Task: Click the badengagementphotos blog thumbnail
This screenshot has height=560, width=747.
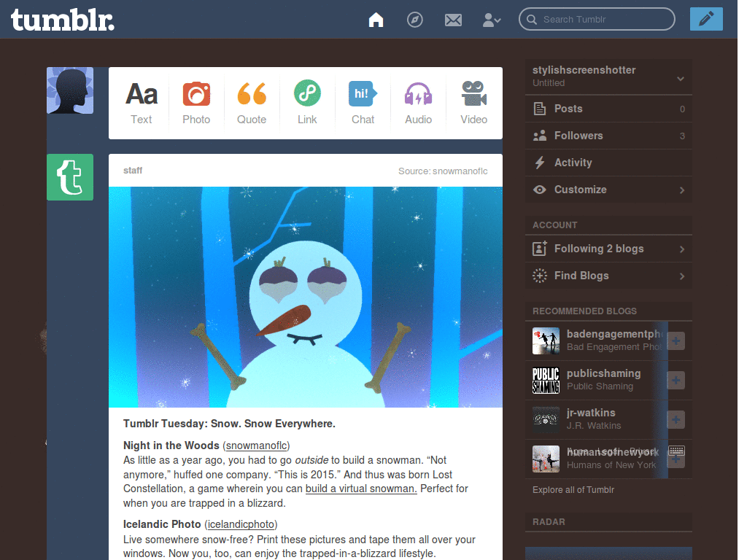Action: tap(546, 341)
